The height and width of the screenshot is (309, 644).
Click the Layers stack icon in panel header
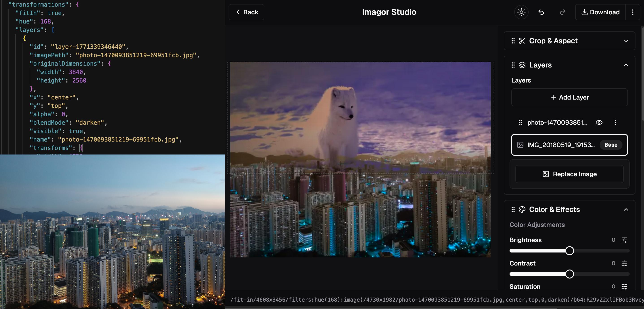(522, 65)
